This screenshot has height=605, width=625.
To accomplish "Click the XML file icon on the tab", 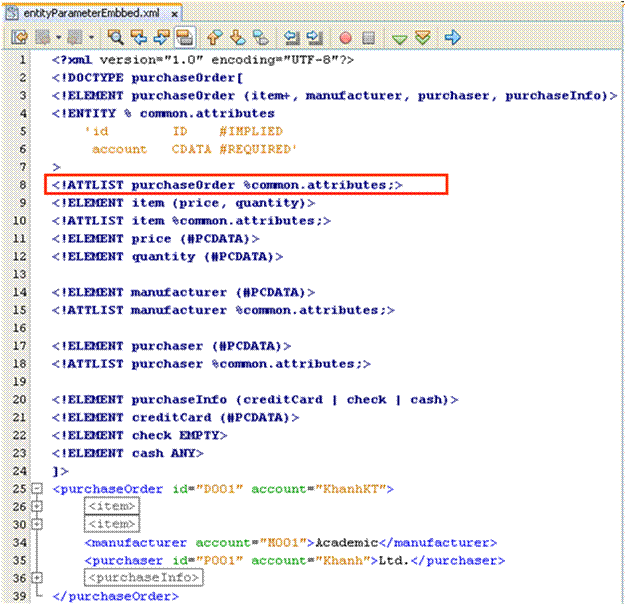I will 12,13.
